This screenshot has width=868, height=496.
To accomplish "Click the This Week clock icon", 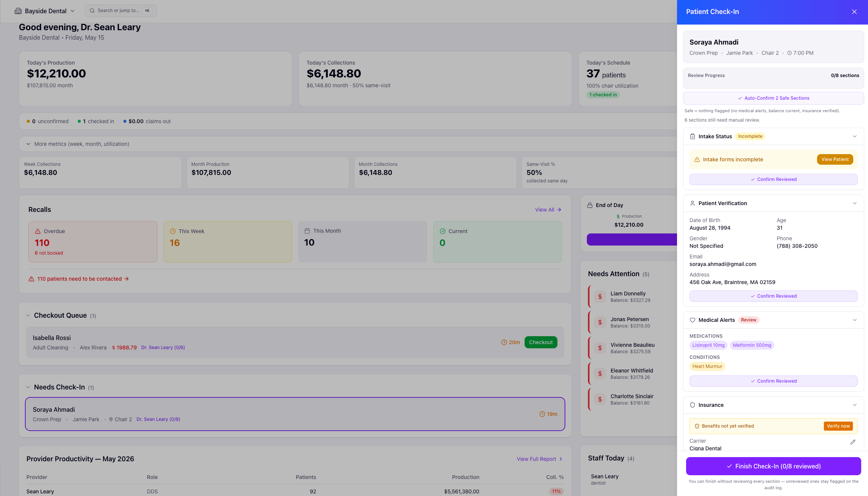I will 173,231.
